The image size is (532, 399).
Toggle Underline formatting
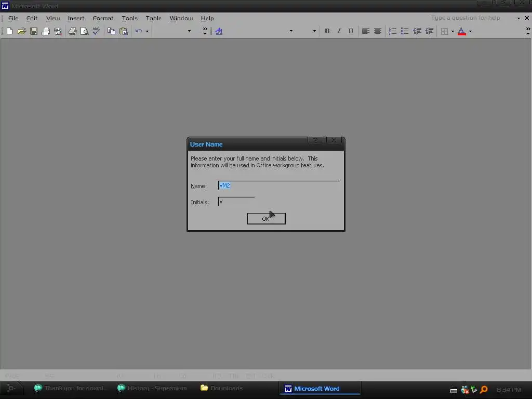(351, 31)
